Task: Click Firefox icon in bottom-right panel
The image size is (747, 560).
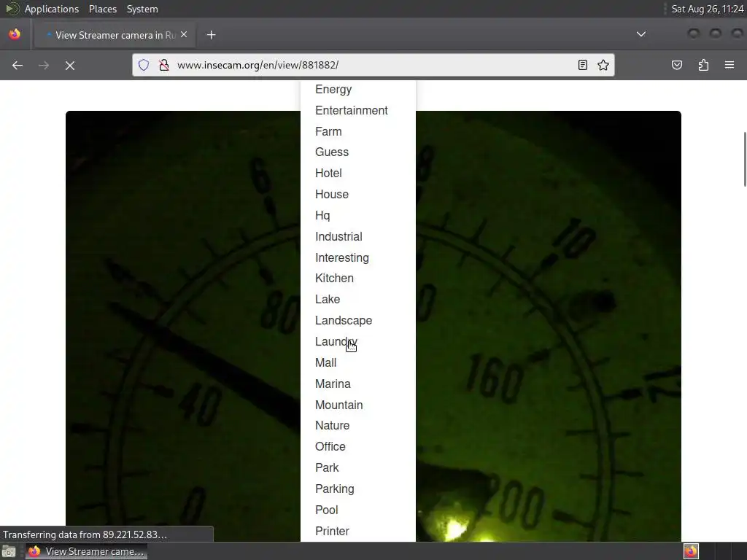Action: 691,551
